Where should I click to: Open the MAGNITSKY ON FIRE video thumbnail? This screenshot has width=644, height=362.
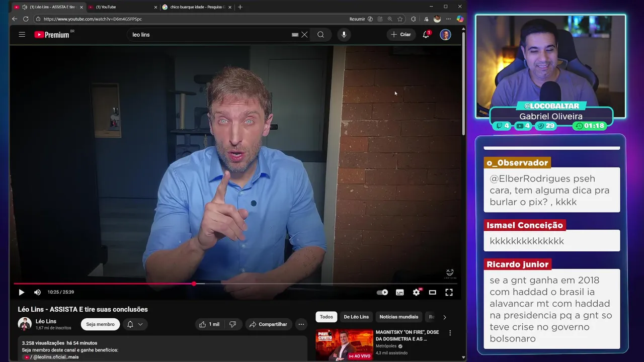344,344
